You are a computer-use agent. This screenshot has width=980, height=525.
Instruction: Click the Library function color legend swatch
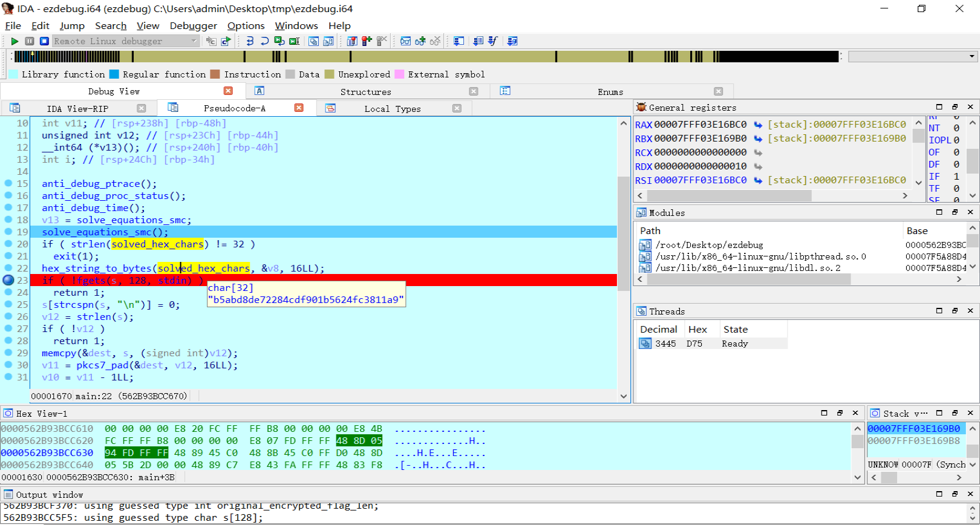13,74
